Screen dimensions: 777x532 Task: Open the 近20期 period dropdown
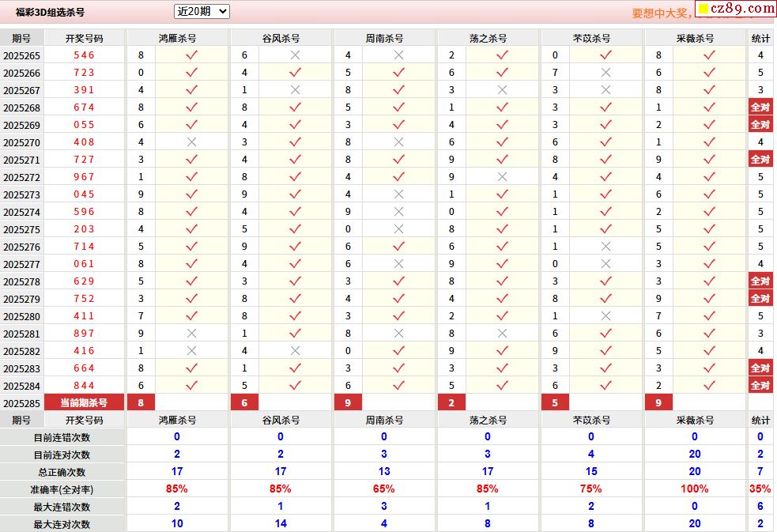(x=202, y=11)
